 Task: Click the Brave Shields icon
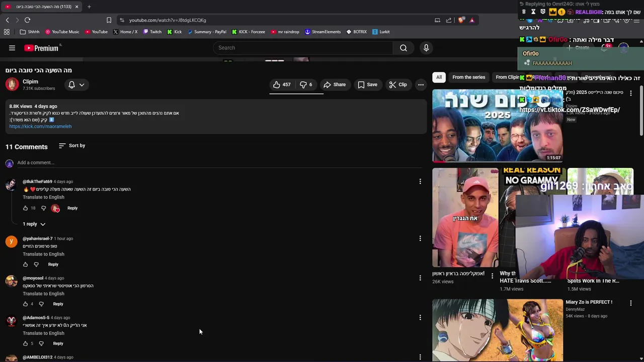[461, 20]
